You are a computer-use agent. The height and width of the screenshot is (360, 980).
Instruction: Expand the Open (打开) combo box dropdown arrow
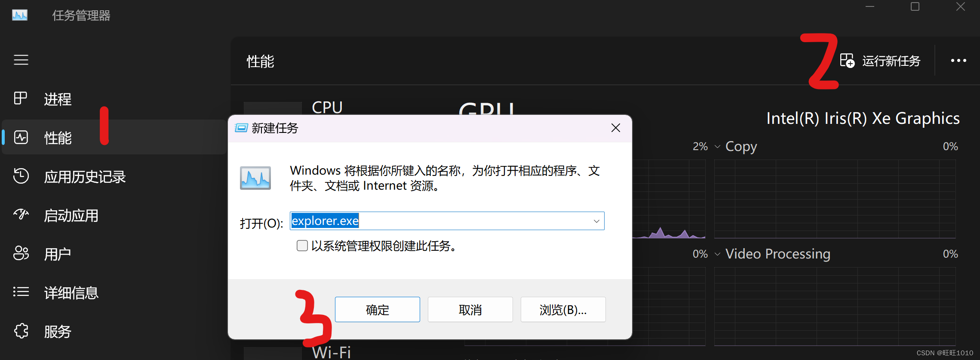[596, 221]
